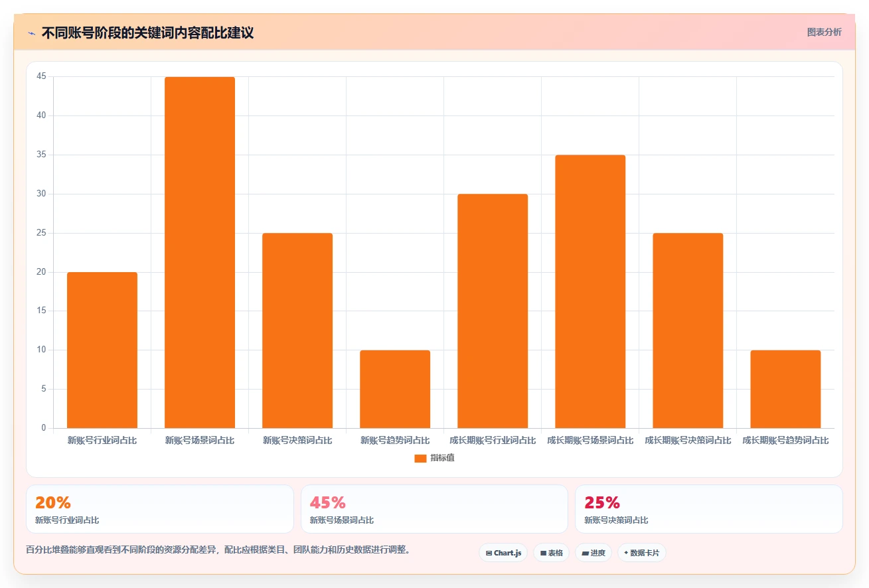The height and width of the screenshot is (588, 869).
Task: Click the 新账号场景词占比 bar
Action: point(200,252)
